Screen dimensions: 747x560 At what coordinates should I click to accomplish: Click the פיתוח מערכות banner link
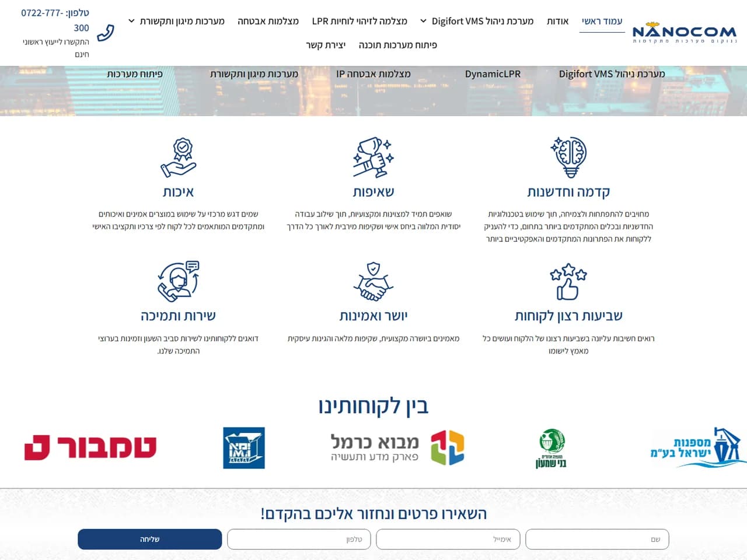click(135, 74)
